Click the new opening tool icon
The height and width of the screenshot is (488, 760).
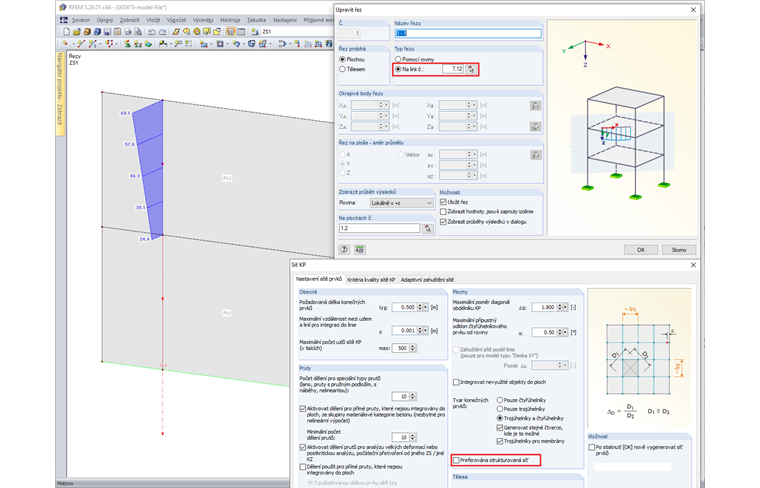[220, 44]
